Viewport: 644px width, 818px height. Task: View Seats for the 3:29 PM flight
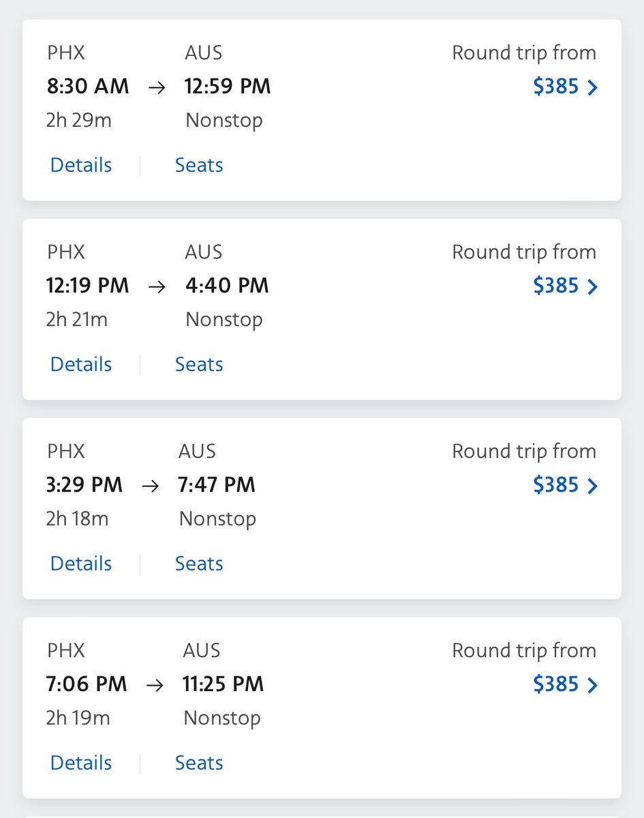[199, 564]
